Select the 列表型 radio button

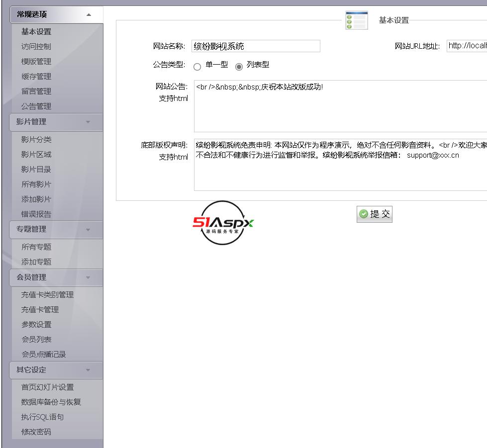(x=239, y=67)
